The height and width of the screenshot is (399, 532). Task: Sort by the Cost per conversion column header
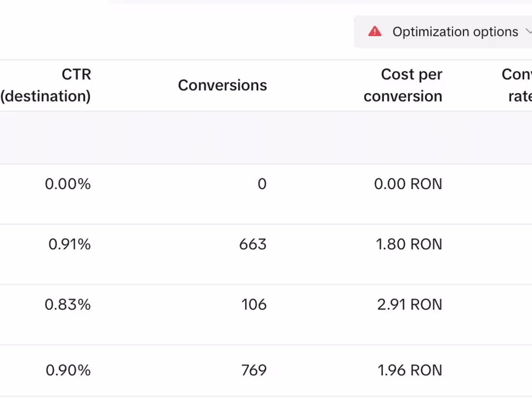403,85
